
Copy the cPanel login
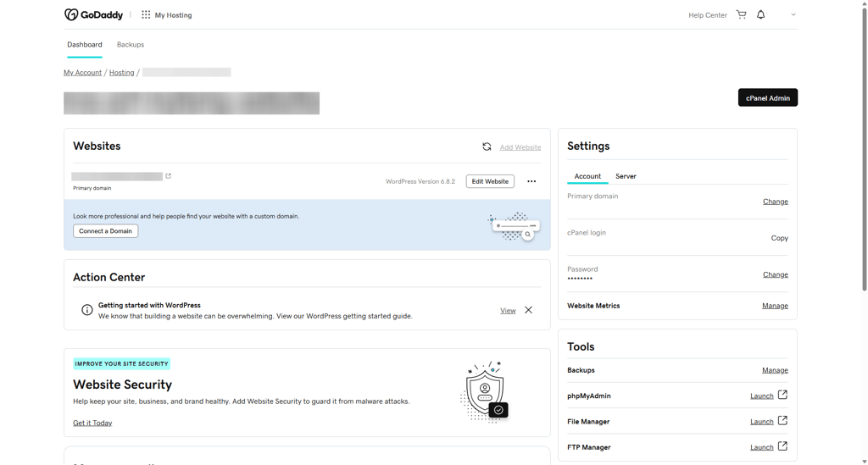tap(780, 238)
